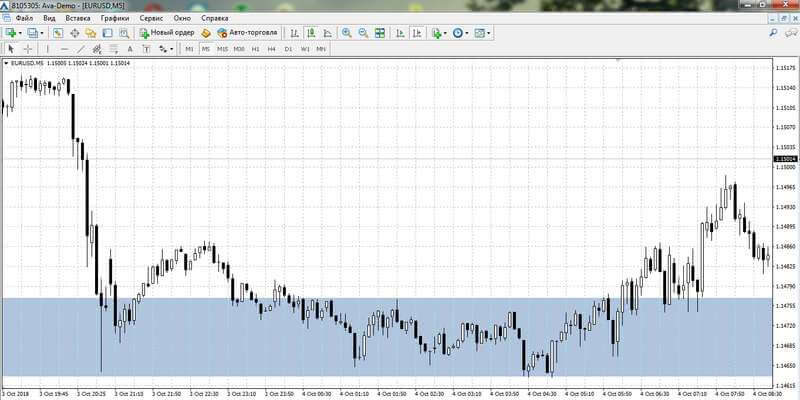The width and height of the screenshot is (800, 400).
Task: Click the arrows objects icon
Action: [163, 49]
